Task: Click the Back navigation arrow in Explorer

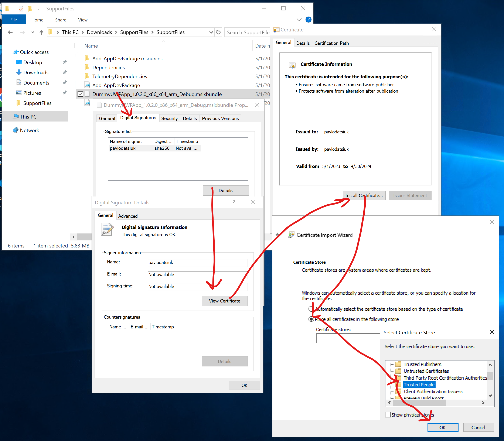Action: pyautogui.click(x=10, y=32)
